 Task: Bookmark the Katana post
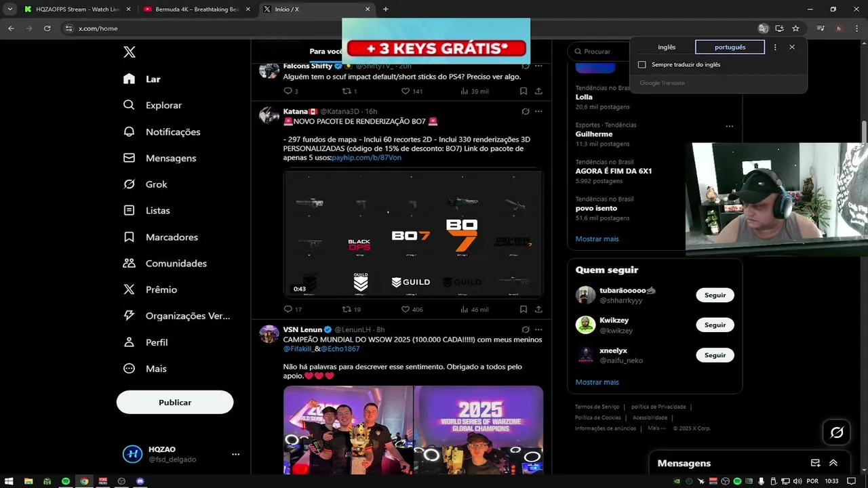(x=524, y=309)
